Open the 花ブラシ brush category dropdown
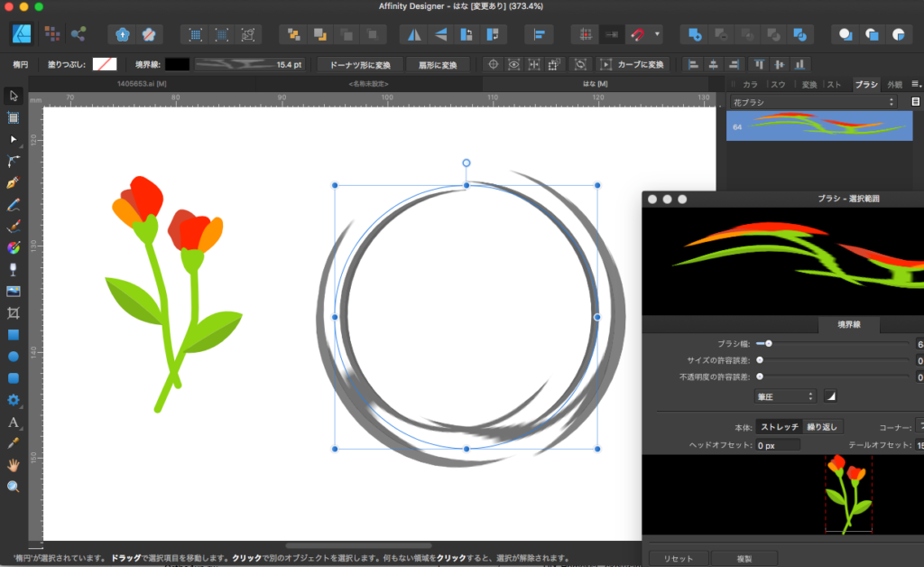The height and width of the screenshot is (567, 924). [814, 102]
